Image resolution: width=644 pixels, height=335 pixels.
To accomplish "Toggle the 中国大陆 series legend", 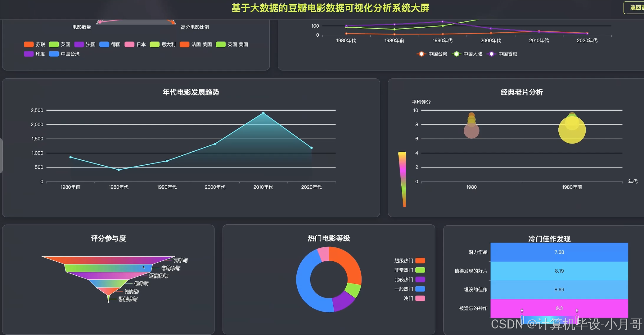I will (x=467, y=54).
